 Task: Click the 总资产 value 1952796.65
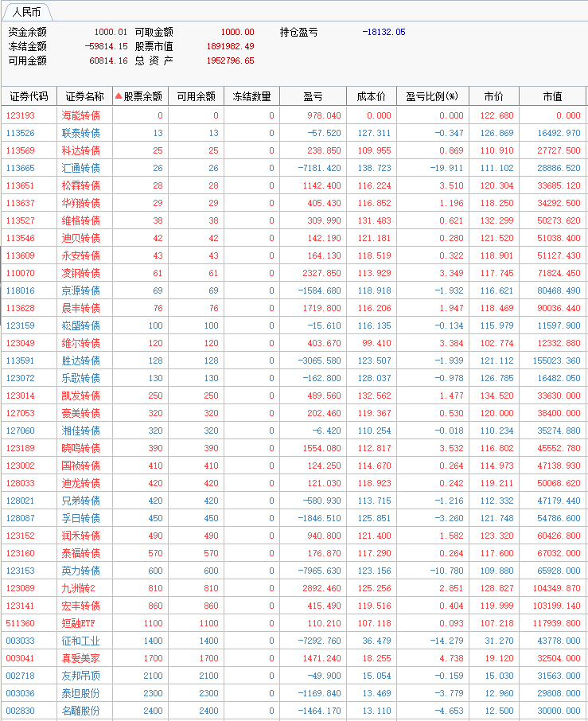230,60
